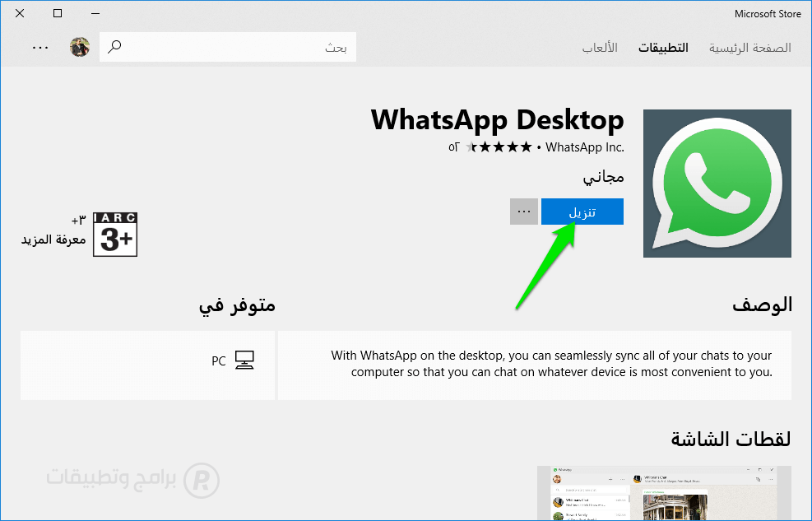Click the لقطات الشاشة heading

point(731,440)
